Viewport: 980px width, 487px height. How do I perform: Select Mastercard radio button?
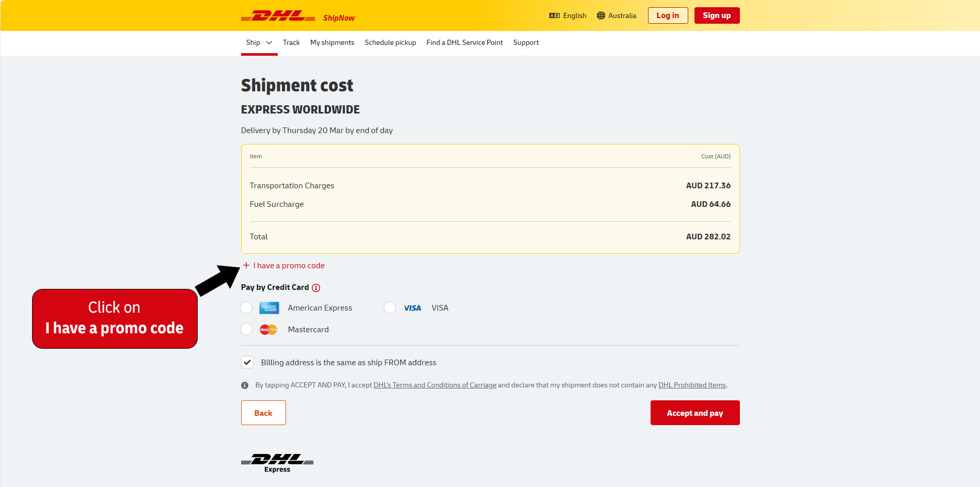pos(246,329)
